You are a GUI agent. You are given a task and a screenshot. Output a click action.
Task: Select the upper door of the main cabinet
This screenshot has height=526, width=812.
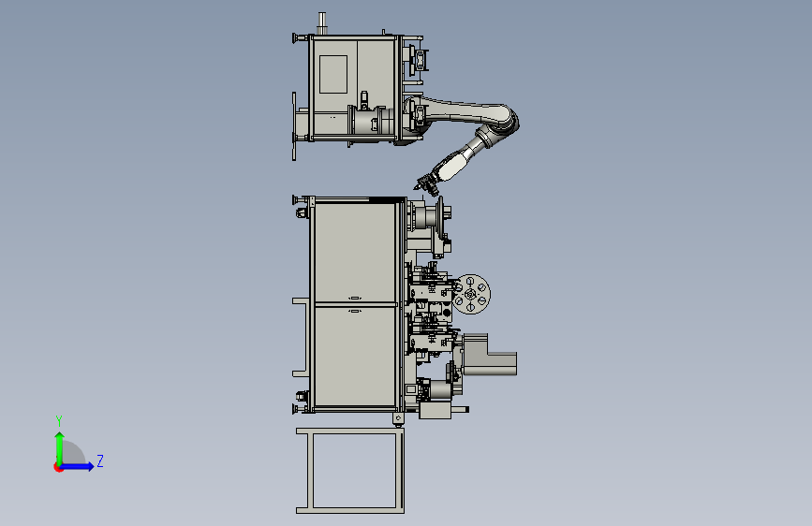click(x=355, y=253)
